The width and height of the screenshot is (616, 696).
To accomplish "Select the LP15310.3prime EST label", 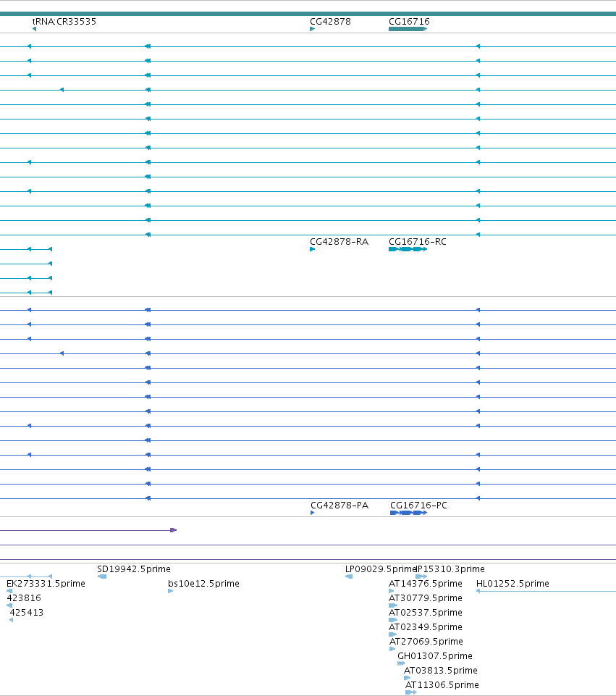I will coord(450,569).
